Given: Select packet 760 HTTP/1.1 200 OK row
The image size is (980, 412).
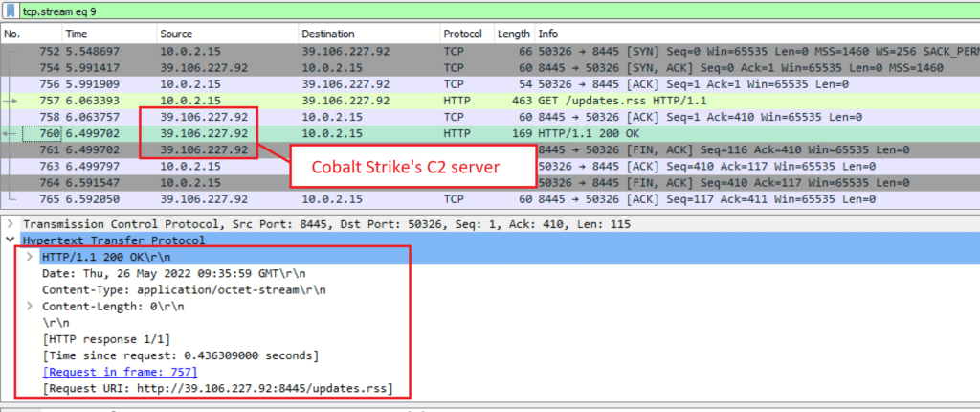Looking at the screenshot, I should (x=490, y=133).
